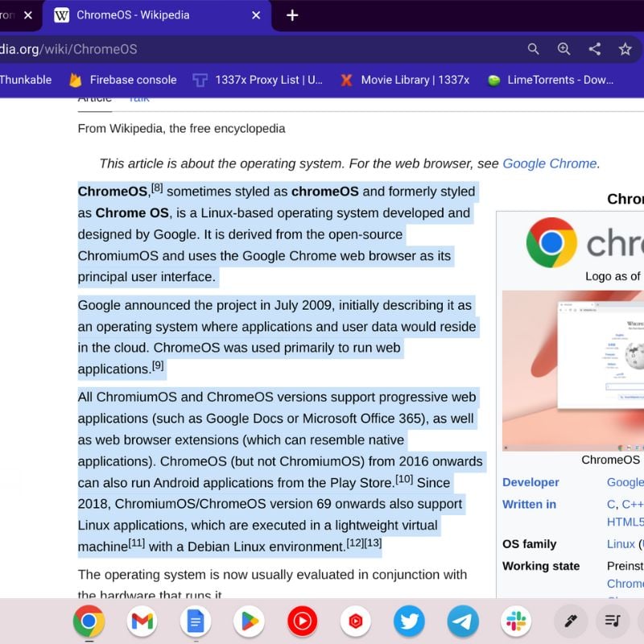
Task: Launch Slack from the dock
Action: point(515,621)
